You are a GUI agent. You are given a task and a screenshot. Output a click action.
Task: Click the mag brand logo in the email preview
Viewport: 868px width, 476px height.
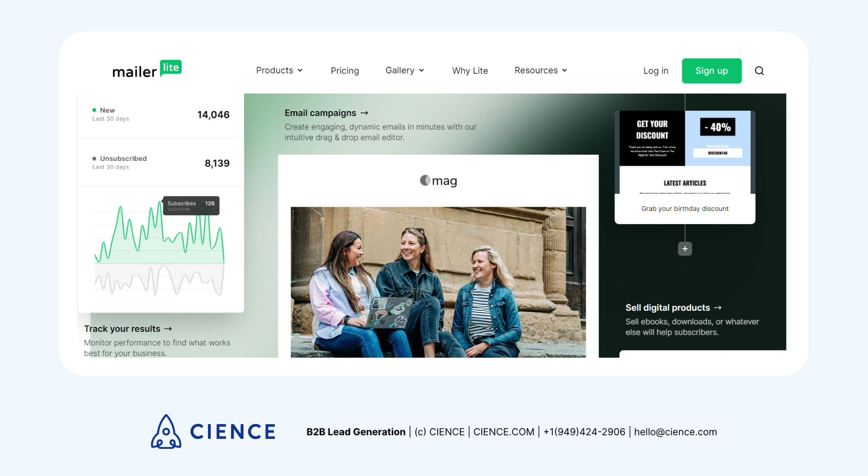tap(438, 180)
